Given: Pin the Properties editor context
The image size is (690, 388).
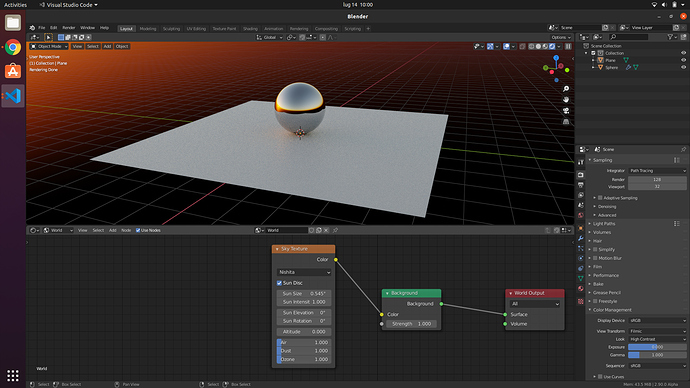Looking at the screenshot, I should (683, 150).
